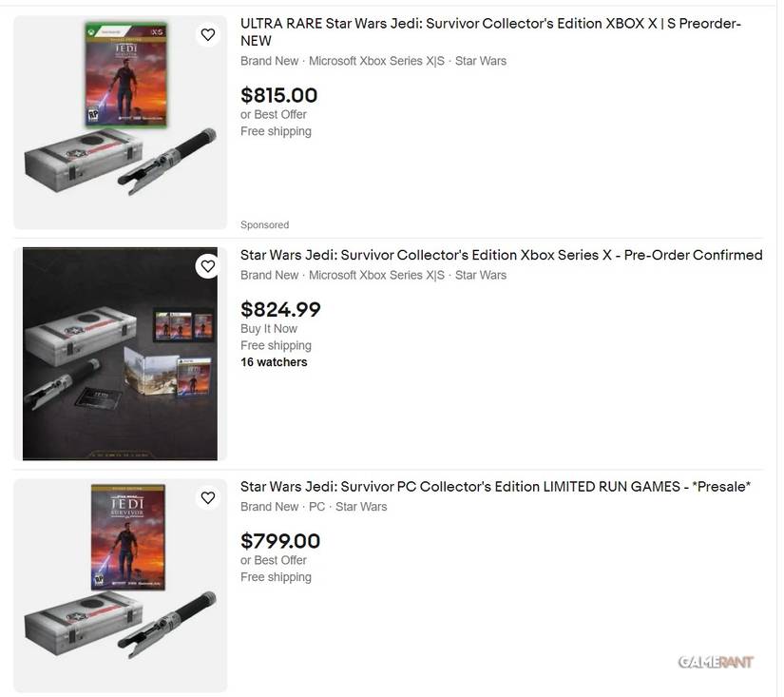Screen dimensions: 784x697
Task: Open the ULTRA RARE listing box art thumbnail
Action: (x=120, y=122)
